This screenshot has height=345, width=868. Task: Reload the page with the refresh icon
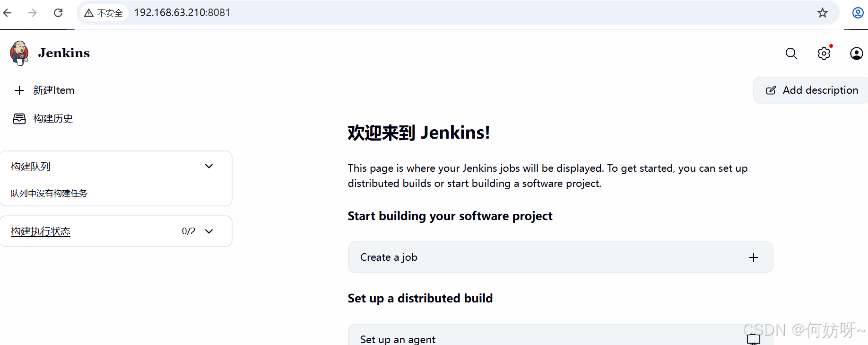pyautogui.click(x=58, y=13)
